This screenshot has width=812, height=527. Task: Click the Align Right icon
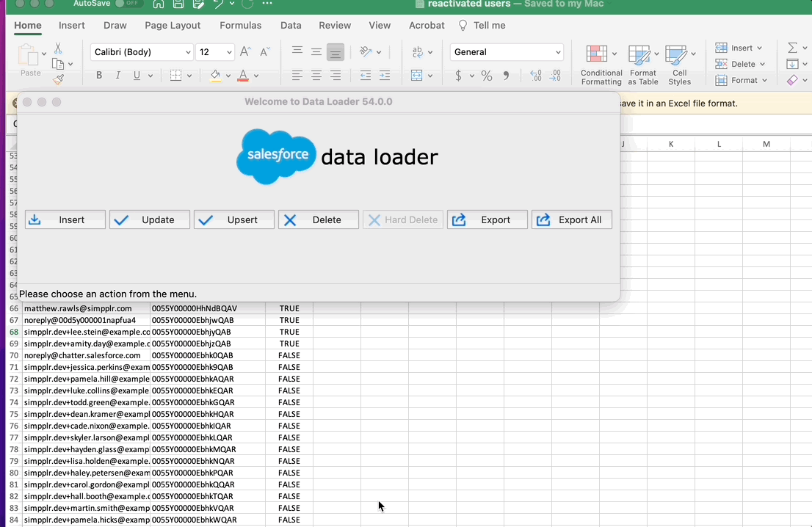(x=335, y=76)
